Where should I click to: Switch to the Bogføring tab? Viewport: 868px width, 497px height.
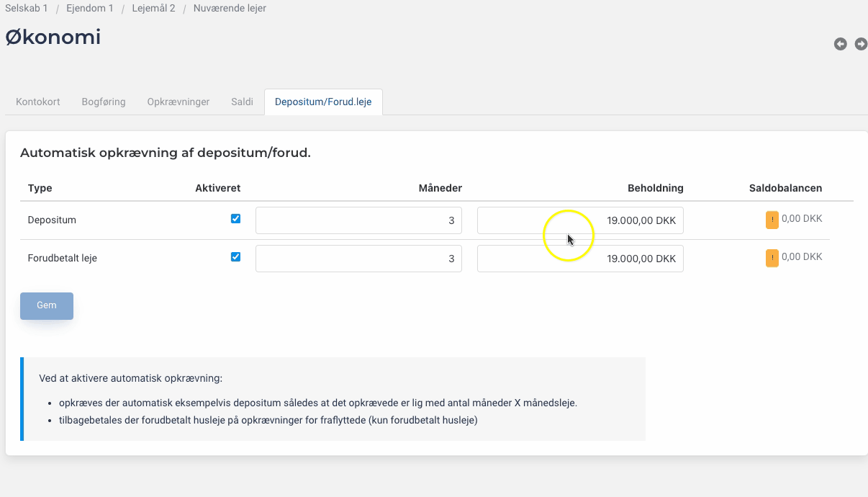tap(104, 102)
